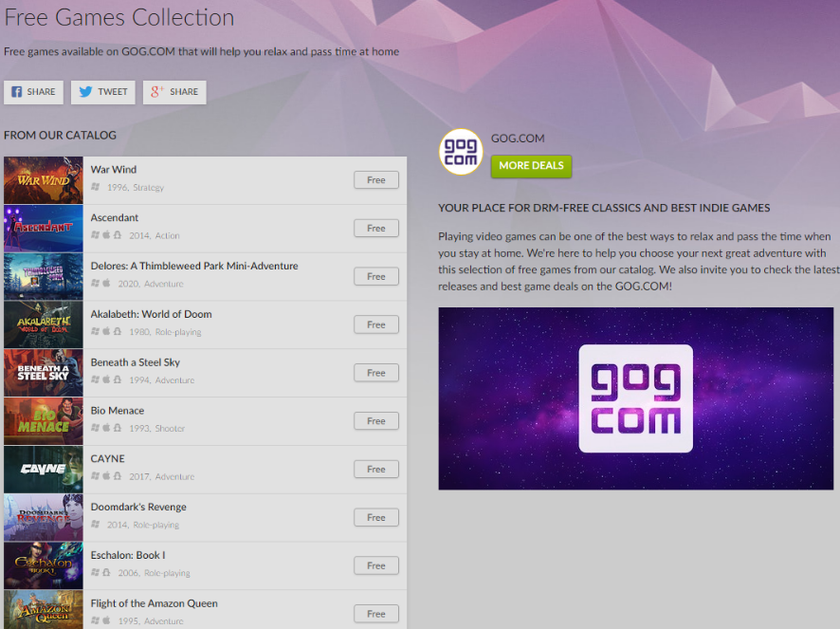This screenshot has height=629, width=840.
Task: Open the Bio Menace title link
Action: tap(118, 411)
